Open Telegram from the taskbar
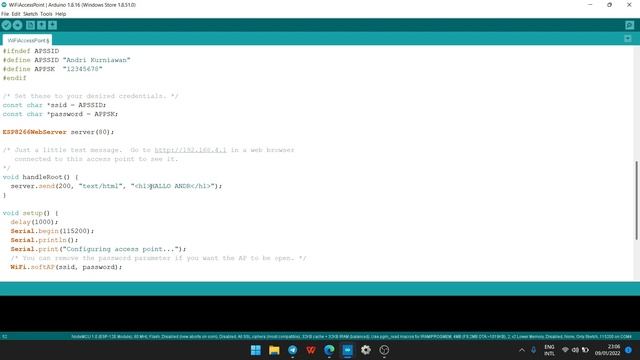 tap(293, 350)
